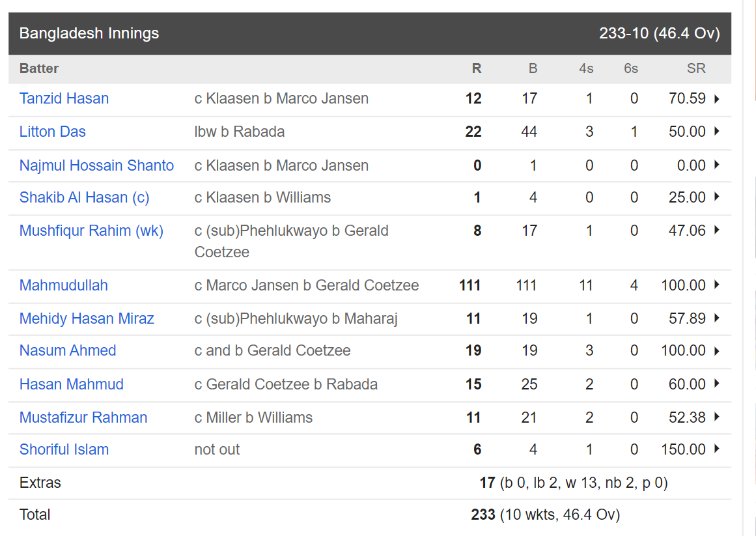Expand Mehidy Hasan Miraz's row arrow
This screenshot has width=756, height=536.
717,318
